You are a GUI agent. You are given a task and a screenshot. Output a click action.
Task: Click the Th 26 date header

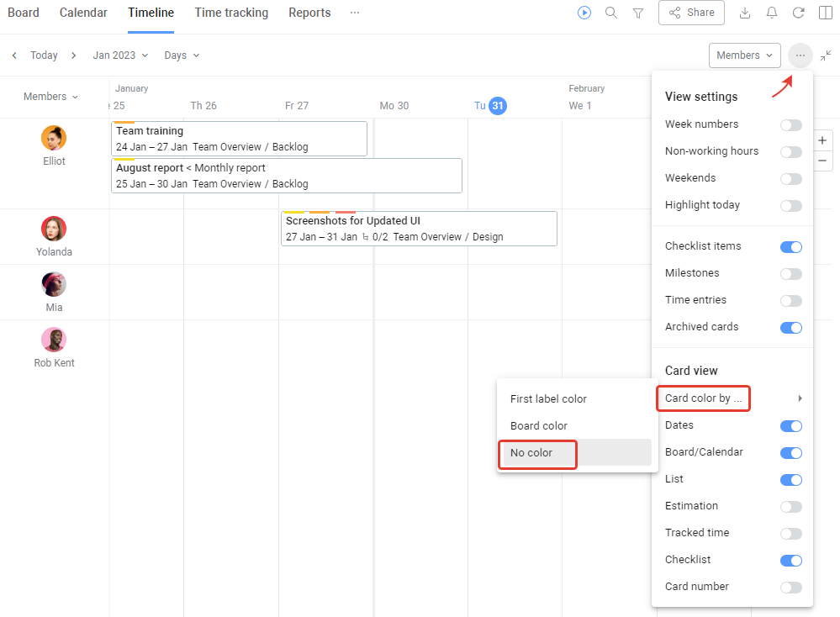click(203, 106)
